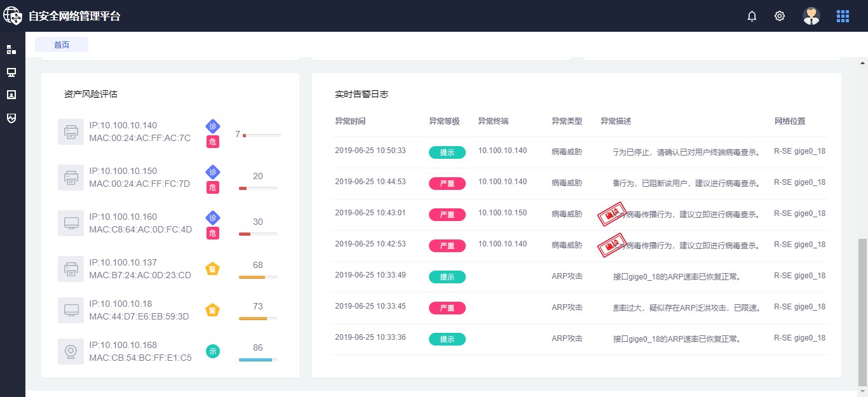Click the yellow warning badge for 10.100.10.137
The width and height of the screenshot is (868, 397).
[213, 269]
